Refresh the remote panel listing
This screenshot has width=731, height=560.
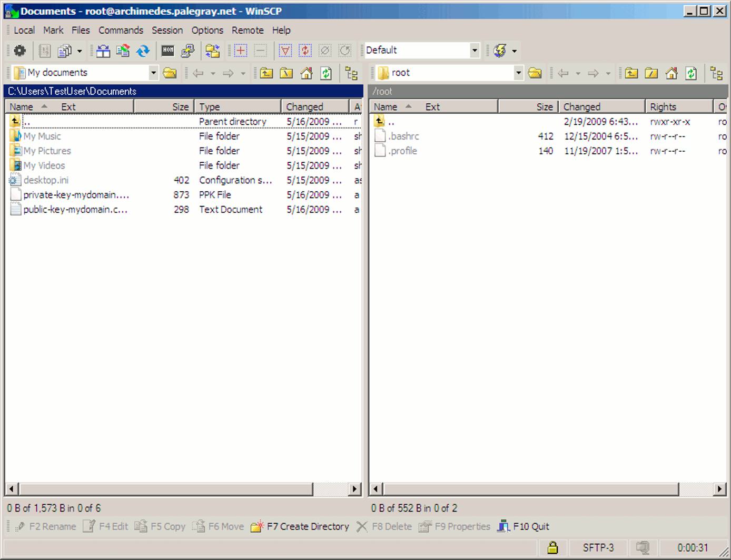coord(691,73)
